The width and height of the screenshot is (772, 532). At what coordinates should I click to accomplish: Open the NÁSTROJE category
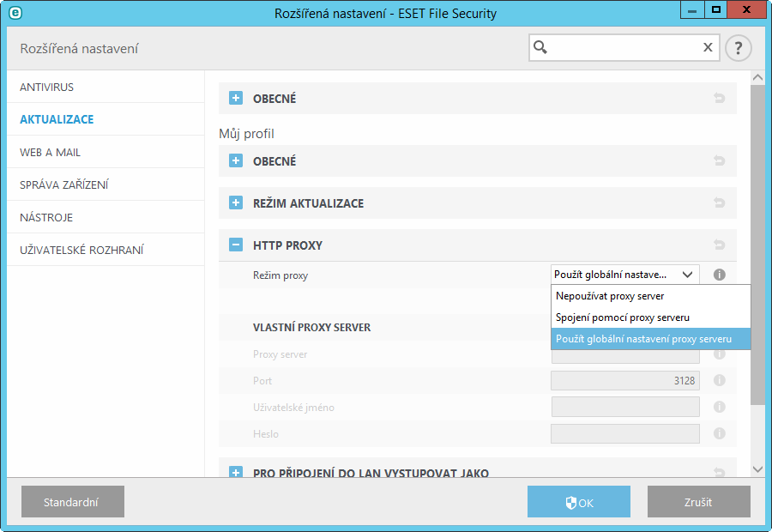[x=106, y=217]
